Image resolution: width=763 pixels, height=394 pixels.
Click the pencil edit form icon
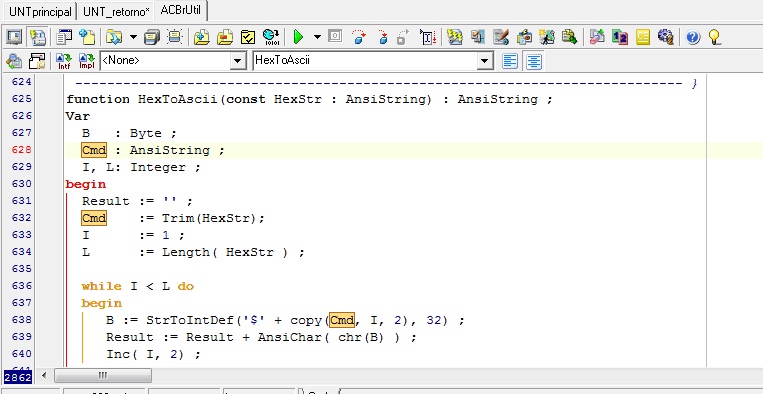click(x=501, y=37)
